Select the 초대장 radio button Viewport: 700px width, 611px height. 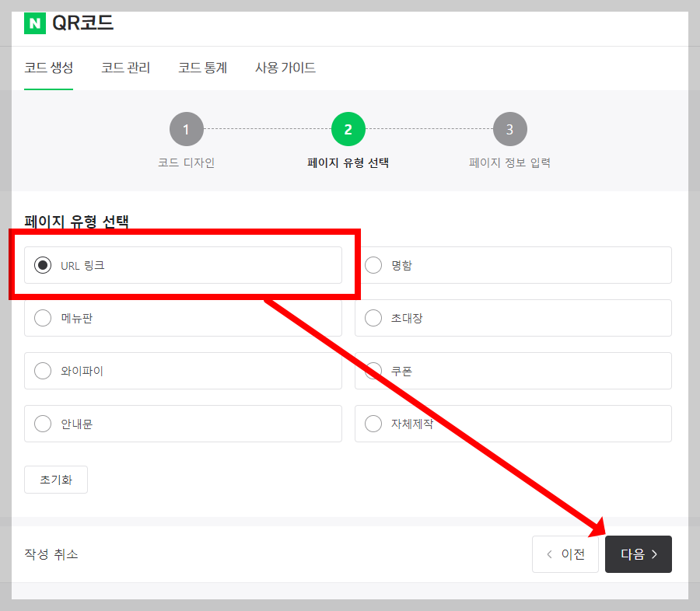pos(373,318)
